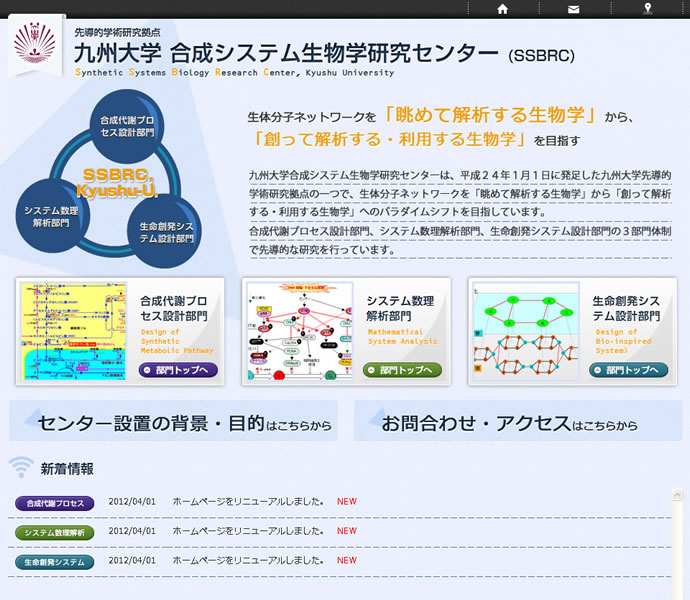Click the 生命創発システム設計部門 card heading

[x=626, y=309]
